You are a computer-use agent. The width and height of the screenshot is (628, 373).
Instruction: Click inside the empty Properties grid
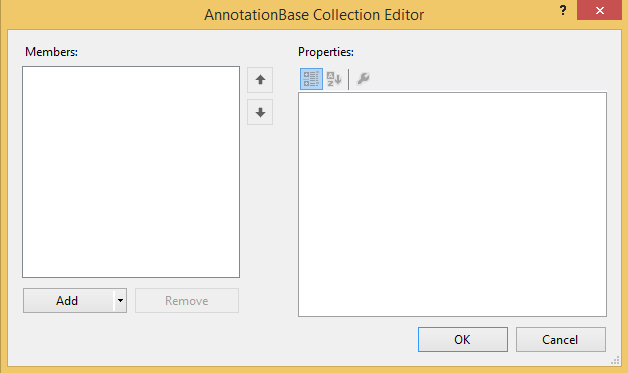coord(452,204)
